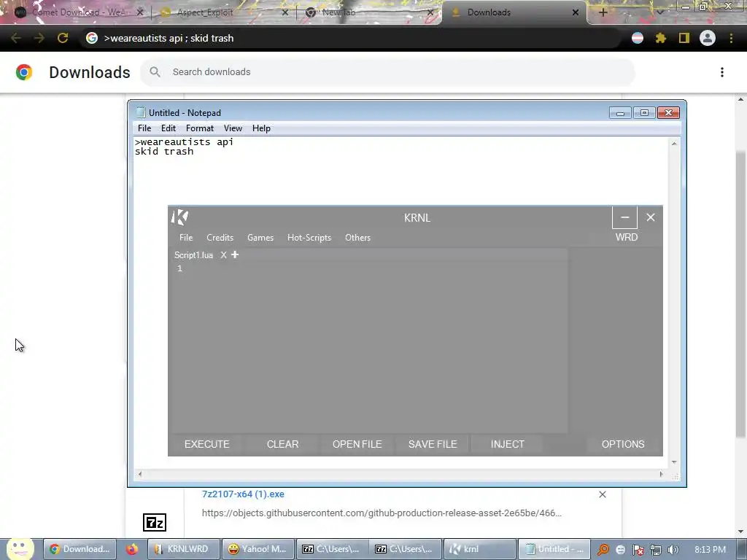This screenshot has width=747, height=560.
Task: Click INJECT button in KRNL
Action: 508,444
